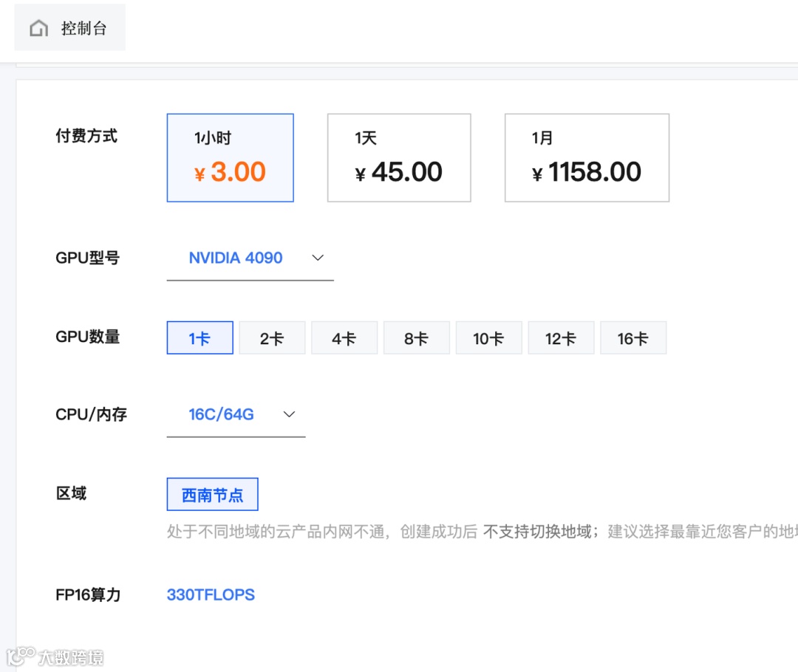Set GPU quantity to 10卡
The image size is (798, 672).
pos(488,338)
